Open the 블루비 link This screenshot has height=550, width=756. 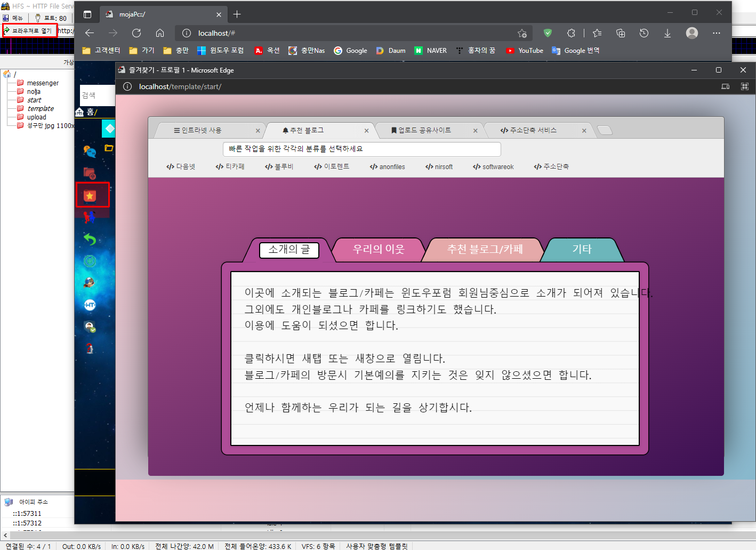279,167
